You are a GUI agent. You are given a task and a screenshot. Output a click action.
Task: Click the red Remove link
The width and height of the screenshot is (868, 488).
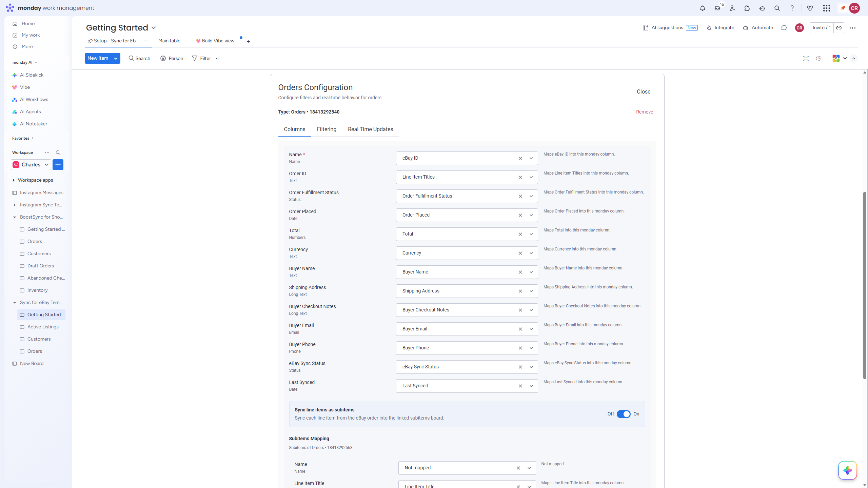(644, 112)
